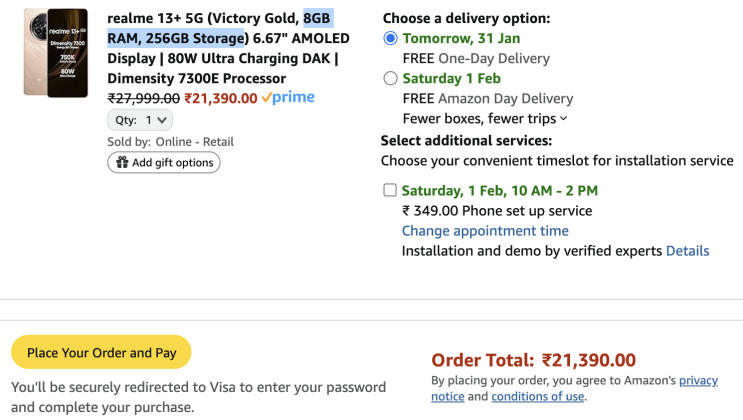Select Tomorrow, 31 Jan delivery option

click(x=390, y=39)
